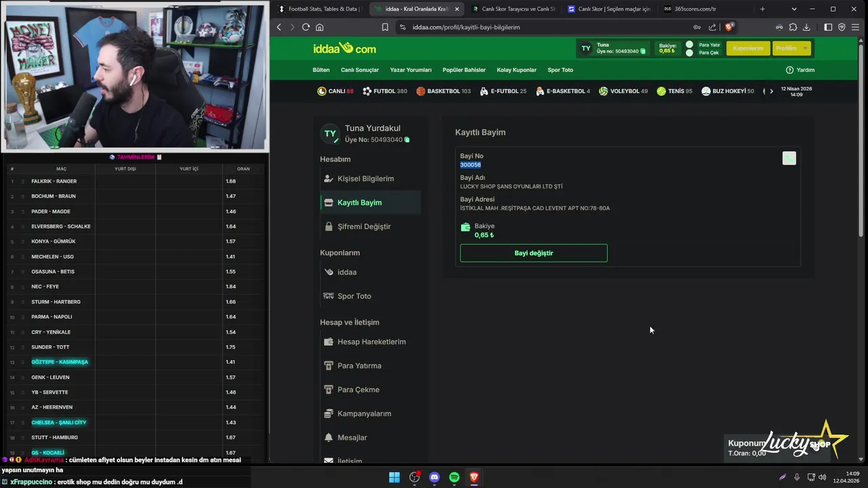
Task: Open Windows Start button on taskbar
Action: tap(394, 477)
